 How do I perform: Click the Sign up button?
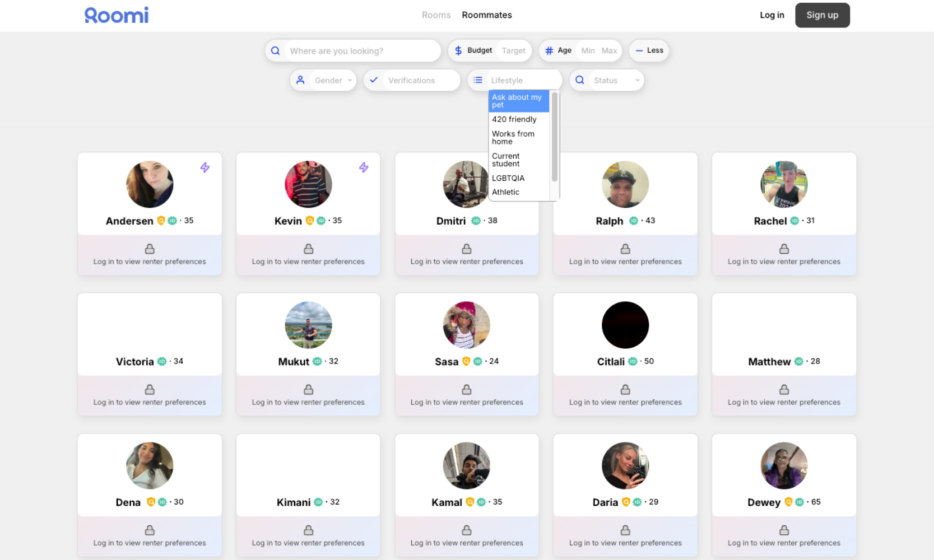point(822,15)
